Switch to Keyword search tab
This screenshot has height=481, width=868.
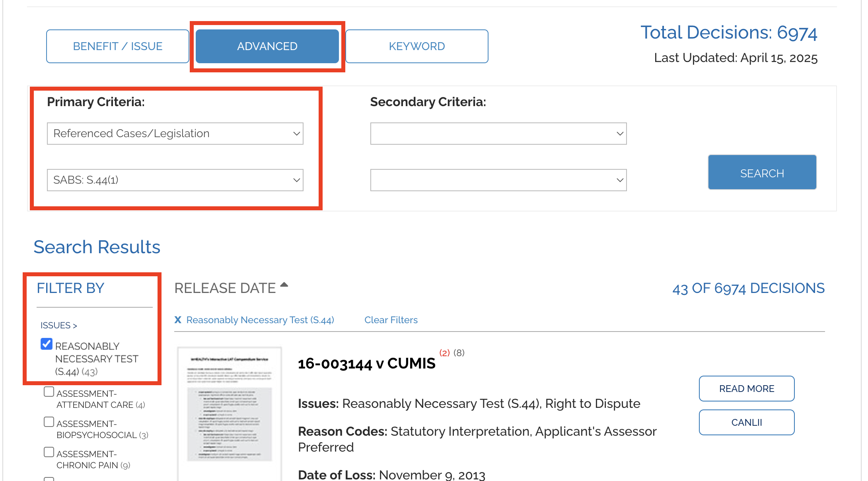click(417, 46)
